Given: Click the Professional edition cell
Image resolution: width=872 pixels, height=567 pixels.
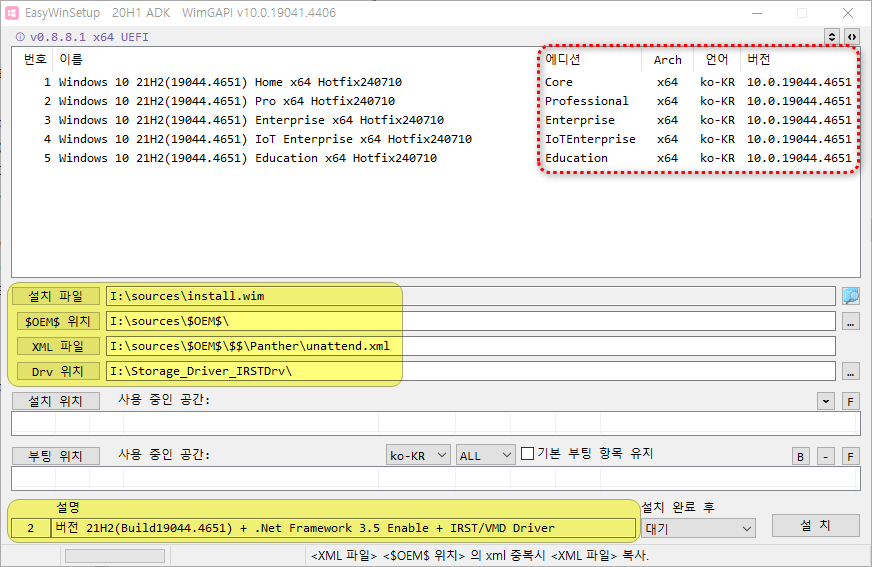Looking at the screenshot, I should pos(587,101).
